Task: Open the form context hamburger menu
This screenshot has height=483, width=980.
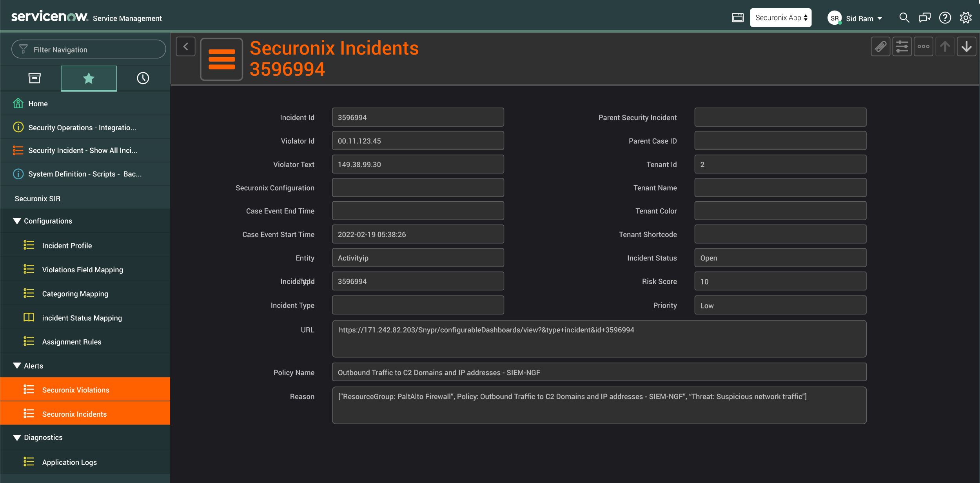Action: tap(221, 59)
